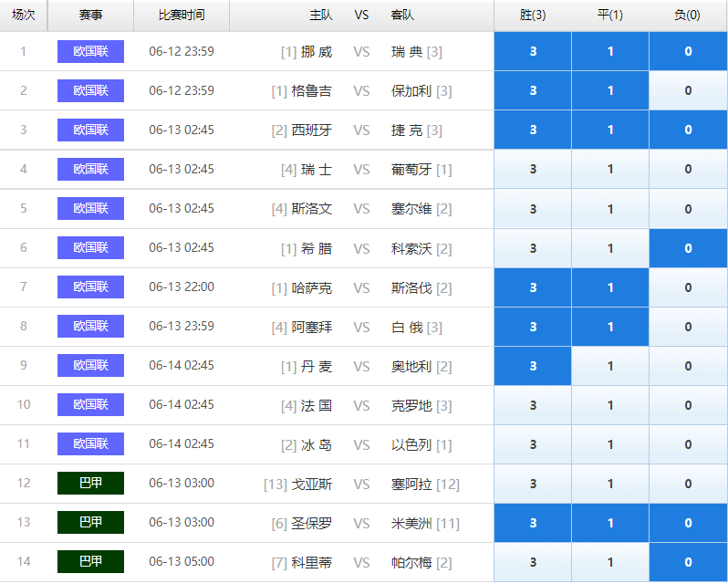Open home team 西班牙 details
Screen dimensions: 728x584
(312, 130)
